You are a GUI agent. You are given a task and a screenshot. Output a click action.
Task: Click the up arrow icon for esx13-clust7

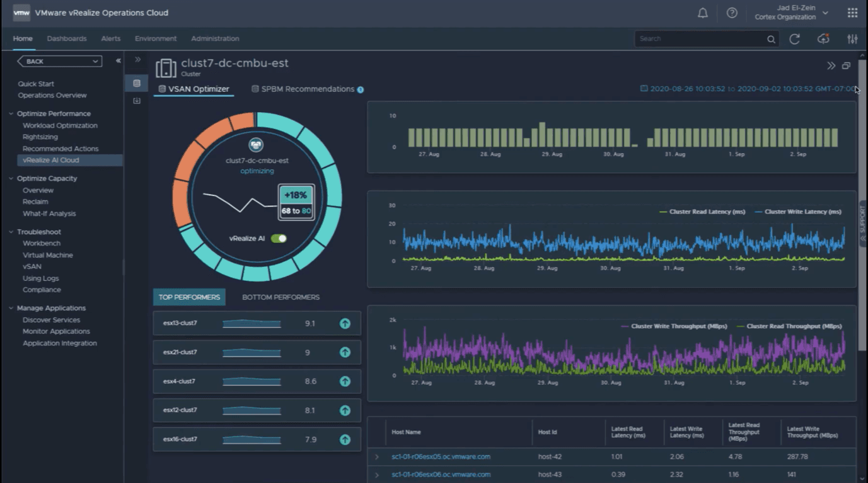(345, 324)
